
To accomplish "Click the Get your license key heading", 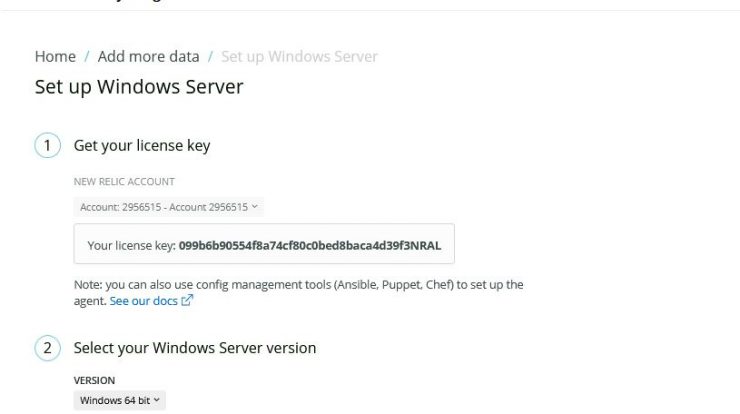I will pos(142,145).
